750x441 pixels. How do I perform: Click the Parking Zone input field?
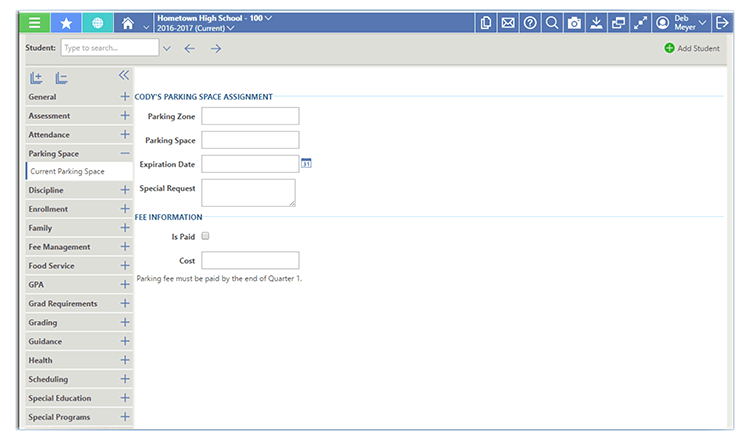(x=250, y=116)
